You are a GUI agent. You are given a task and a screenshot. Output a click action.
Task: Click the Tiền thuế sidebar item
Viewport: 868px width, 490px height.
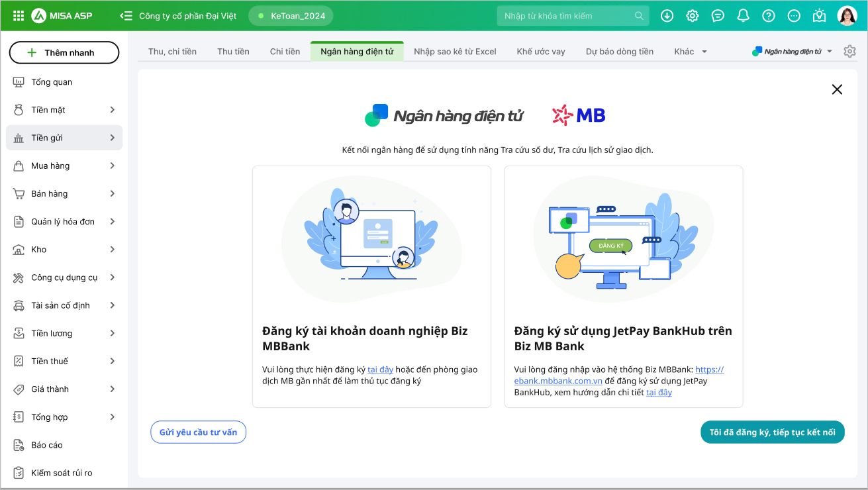64,361
